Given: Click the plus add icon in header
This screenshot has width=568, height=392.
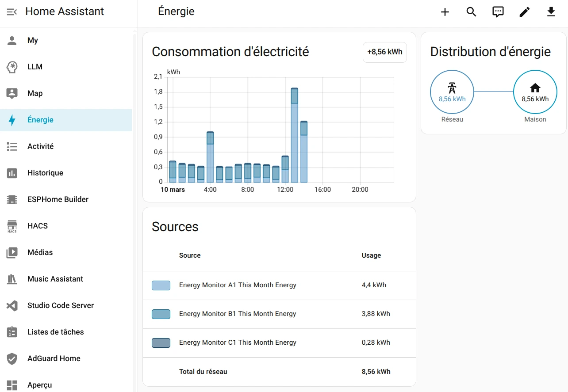Looking at the screenshot, I should click(x=445, y=12).
